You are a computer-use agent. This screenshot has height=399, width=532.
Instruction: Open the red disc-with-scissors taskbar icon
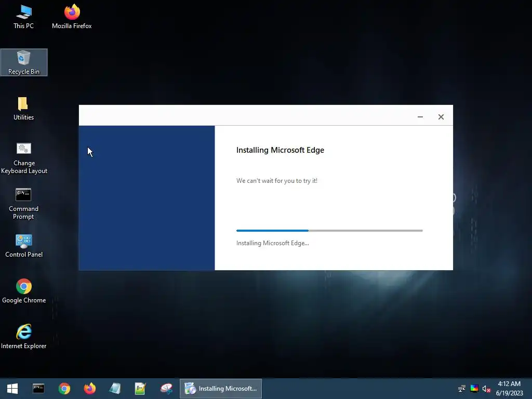point(166,389)
